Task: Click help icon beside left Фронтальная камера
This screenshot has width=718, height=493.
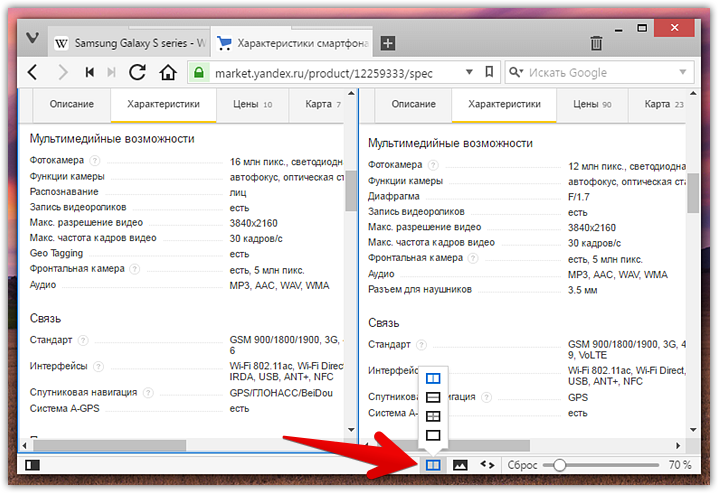Action: pos(135,269)
